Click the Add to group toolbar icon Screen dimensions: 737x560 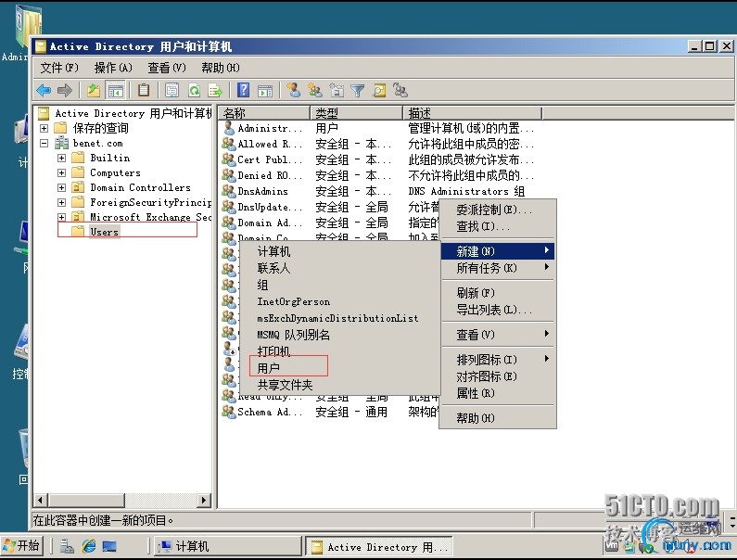click(x=400, y=90)
